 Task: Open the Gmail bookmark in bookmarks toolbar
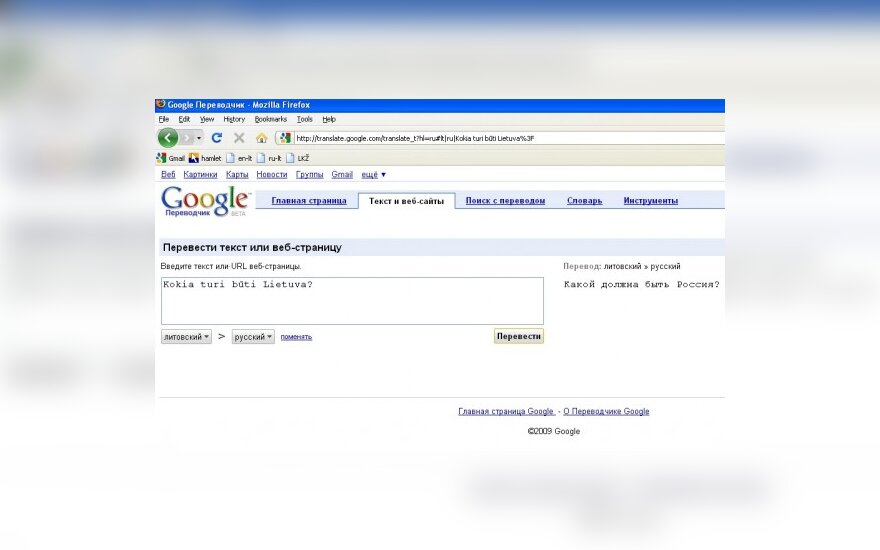[x=171, y=158]
